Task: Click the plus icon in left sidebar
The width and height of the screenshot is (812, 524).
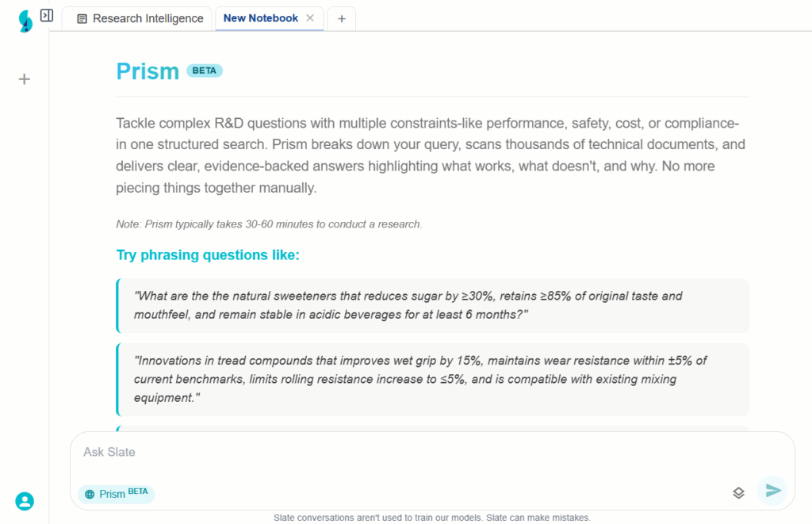Action: [25, 78]
